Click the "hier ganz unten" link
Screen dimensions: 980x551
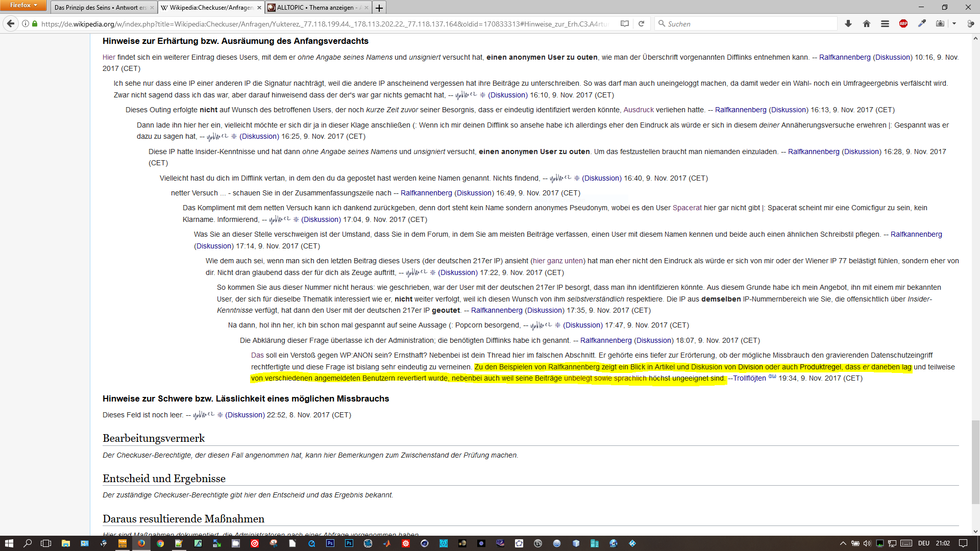click(558, 261)
